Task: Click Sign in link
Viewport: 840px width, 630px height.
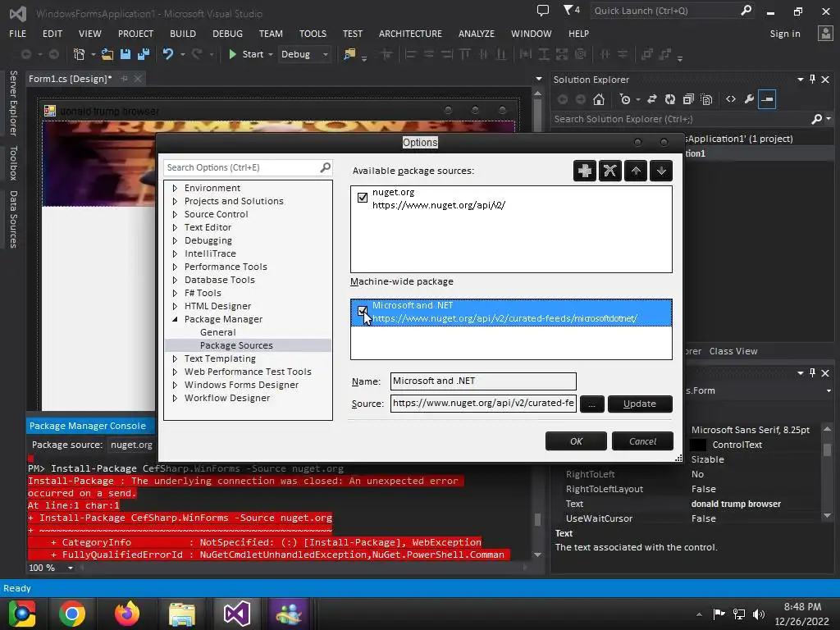Action: [x=785, y=34]
